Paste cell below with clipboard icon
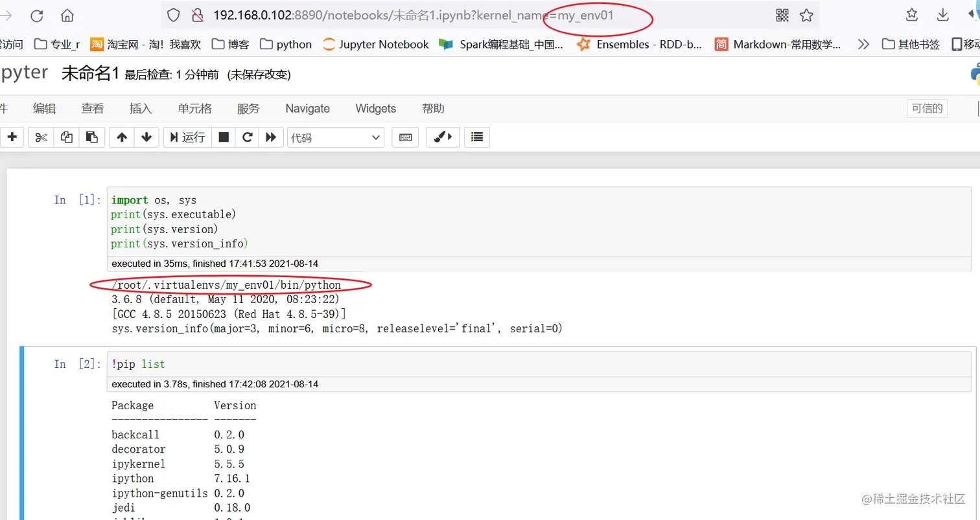 92,137
